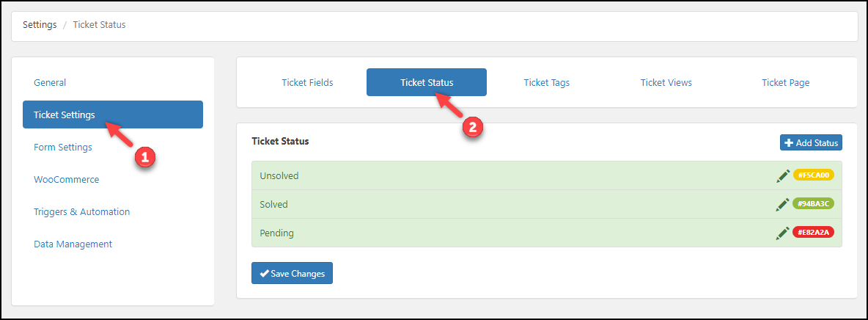This screenshot has height=320, width=868.
Task: Click the Add Status button
Action: tap(810, 142)
